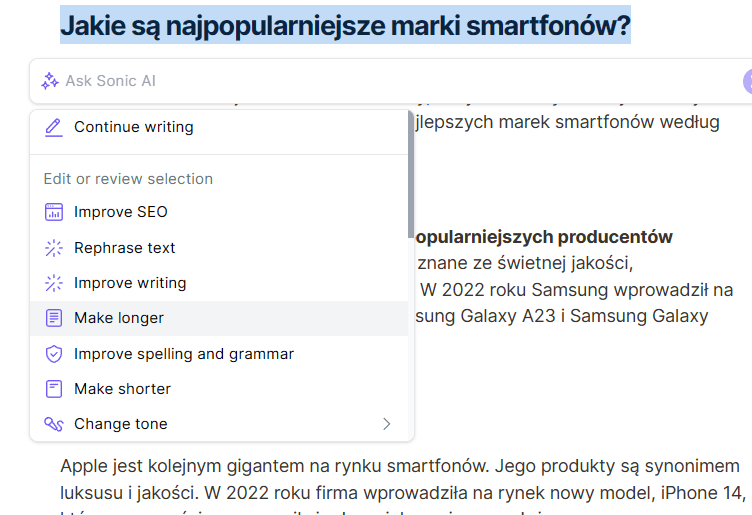Choose the "Continue writing" text option

(134, 127)
